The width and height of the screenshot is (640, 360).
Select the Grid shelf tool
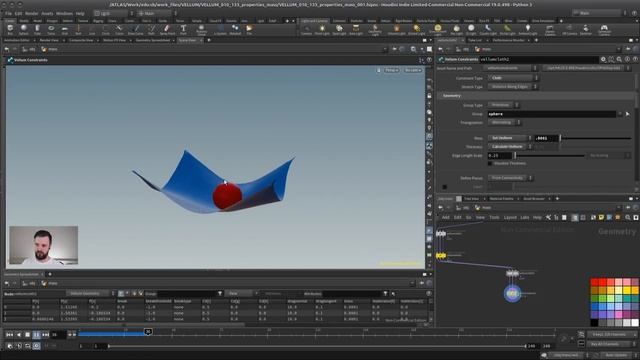[64, 29]
